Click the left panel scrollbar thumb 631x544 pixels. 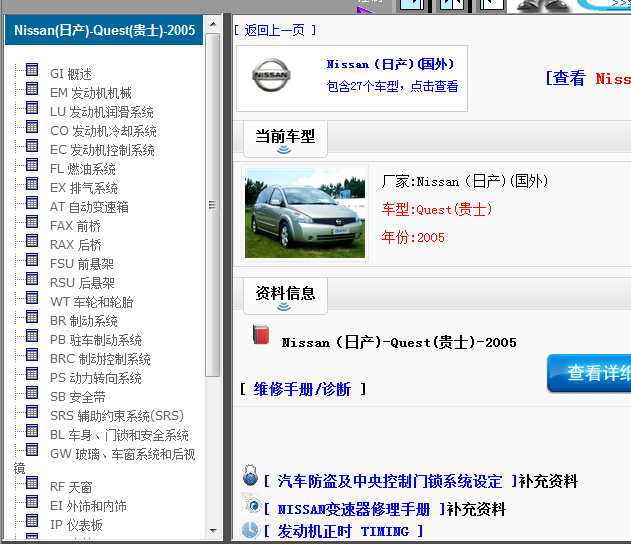[212, 205]
